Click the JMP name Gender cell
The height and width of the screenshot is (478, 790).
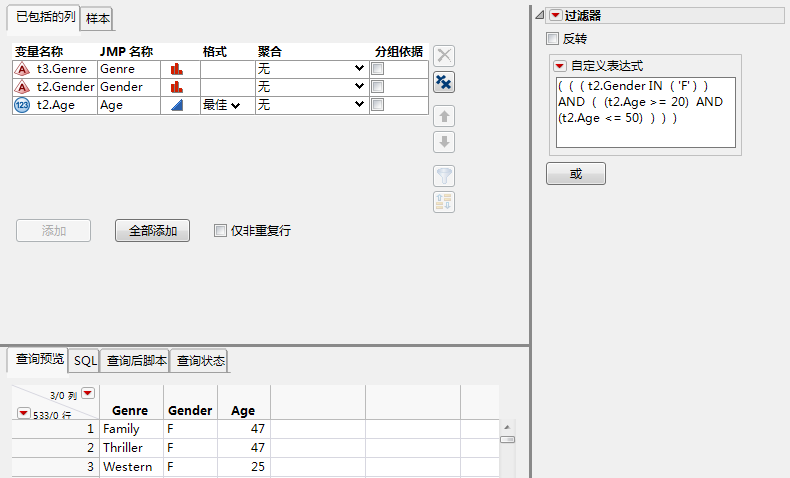[x=128, y=87]
